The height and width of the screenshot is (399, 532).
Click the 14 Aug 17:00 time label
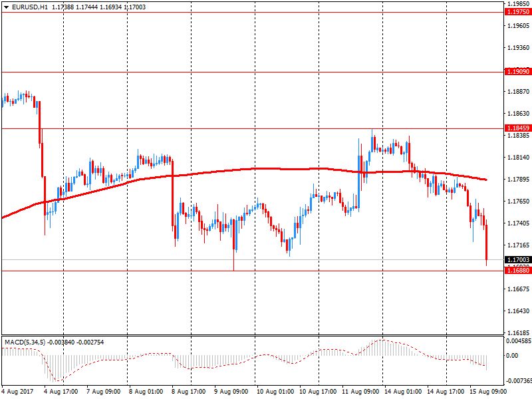tap(446, 392)
